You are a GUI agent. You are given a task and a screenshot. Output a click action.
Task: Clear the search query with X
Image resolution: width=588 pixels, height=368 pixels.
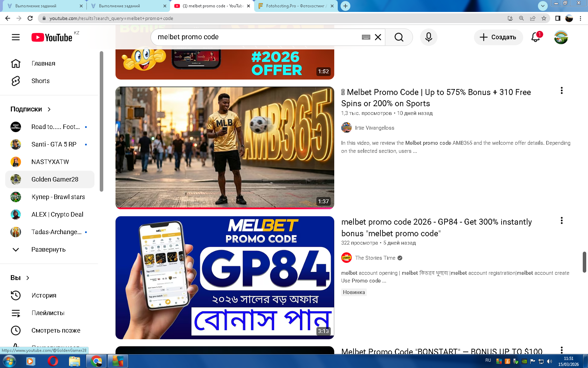pos(378,37)
